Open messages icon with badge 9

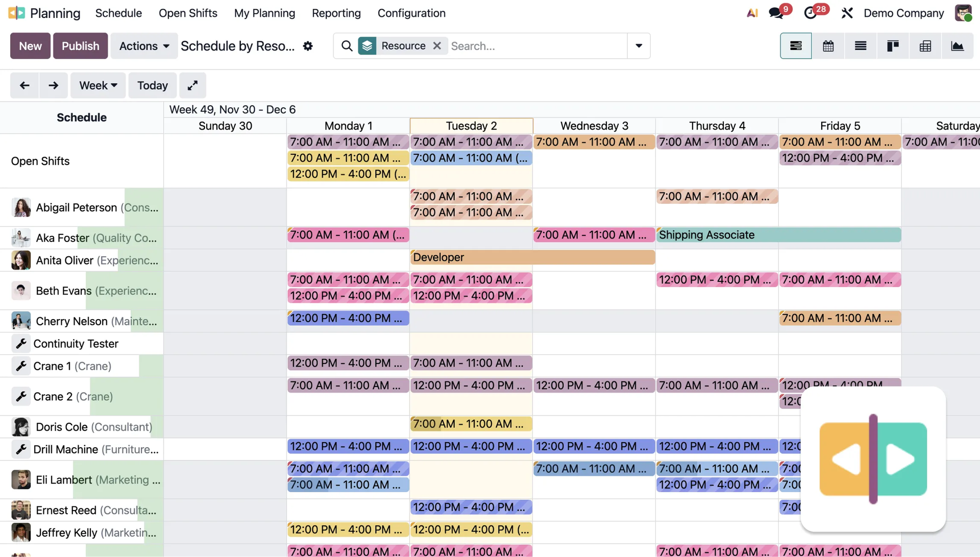coord(776,13)
